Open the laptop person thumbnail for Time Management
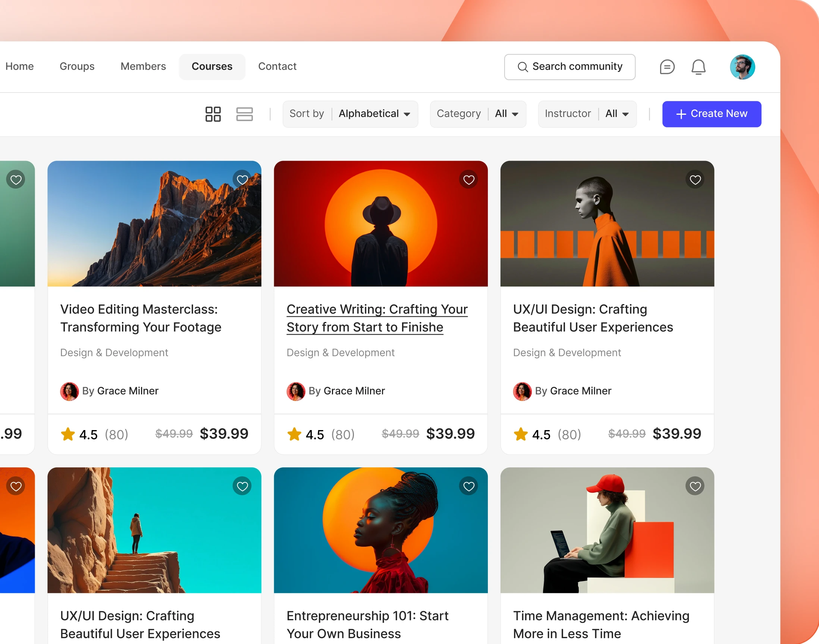The width and height of the screenshot is (819, 644). (x=607, y=530)
